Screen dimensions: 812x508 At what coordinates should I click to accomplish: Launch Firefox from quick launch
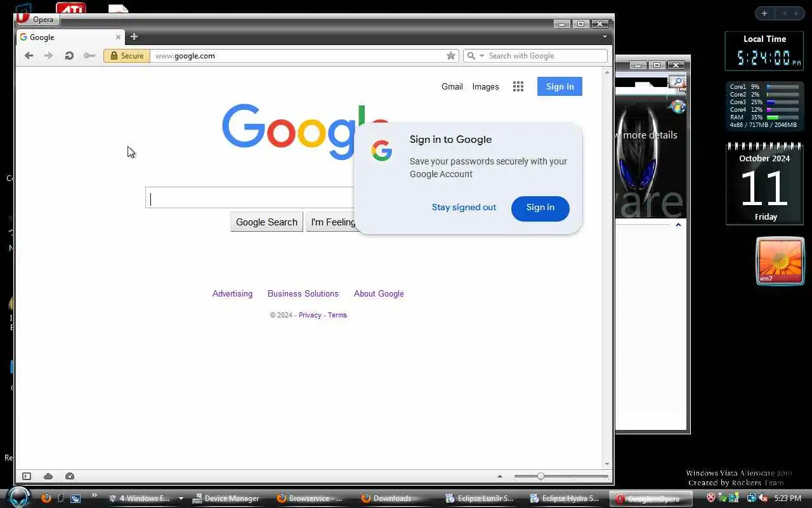[x=46, y=498]
